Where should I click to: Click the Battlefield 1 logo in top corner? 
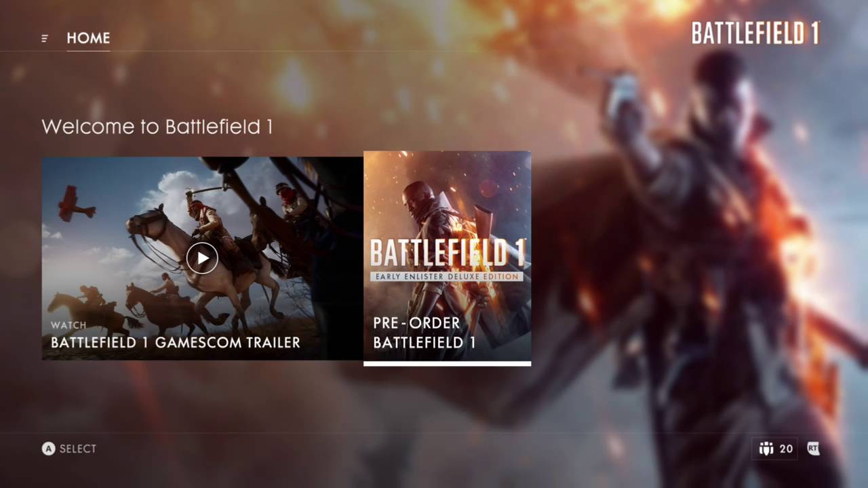coord(755,33)
